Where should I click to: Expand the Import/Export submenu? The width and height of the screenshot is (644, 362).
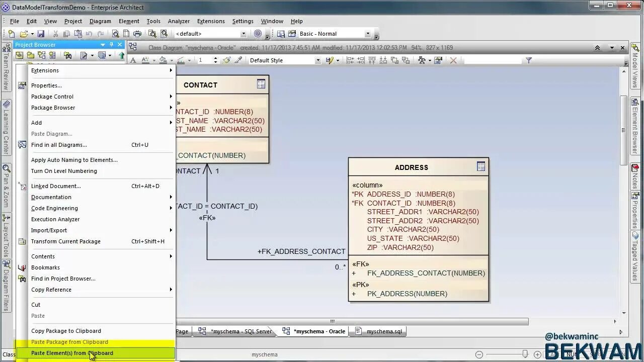pos(102,230)
